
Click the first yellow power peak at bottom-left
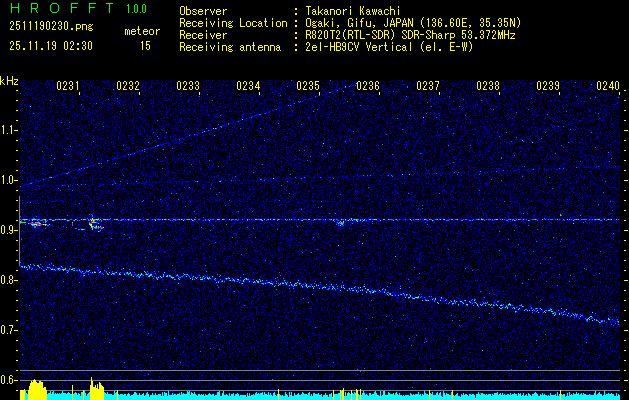click(36, 388)
